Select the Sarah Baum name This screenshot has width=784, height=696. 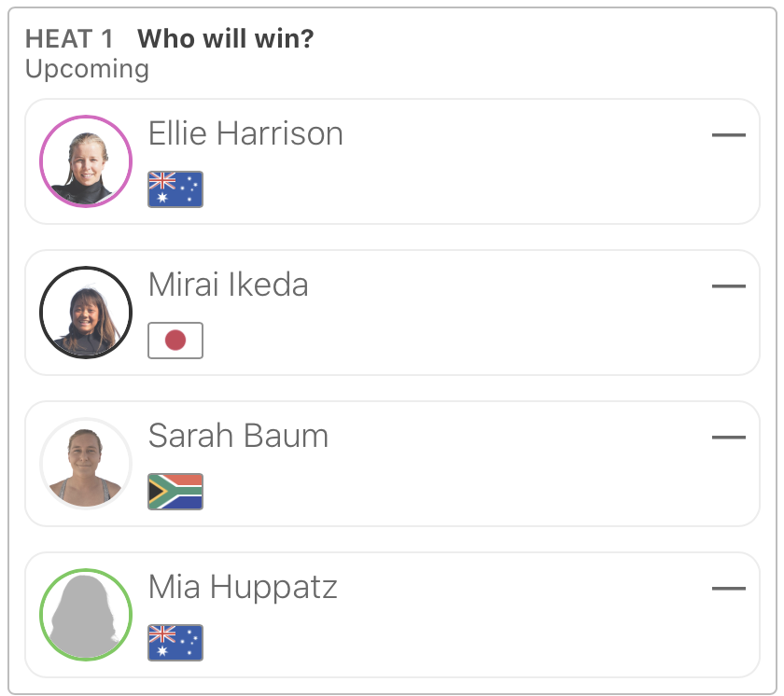coord(238,437)
